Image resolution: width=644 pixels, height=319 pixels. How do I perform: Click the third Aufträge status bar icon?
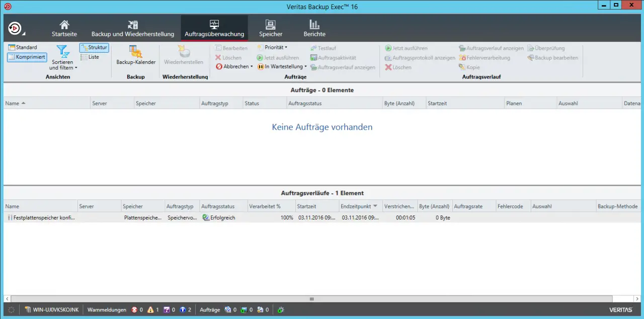coord(260,310)
